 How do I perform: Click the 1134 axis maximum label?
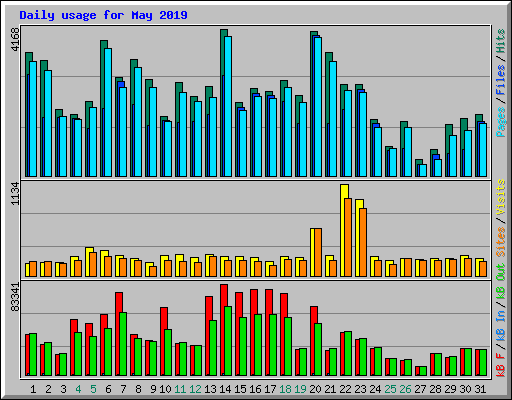15,194
